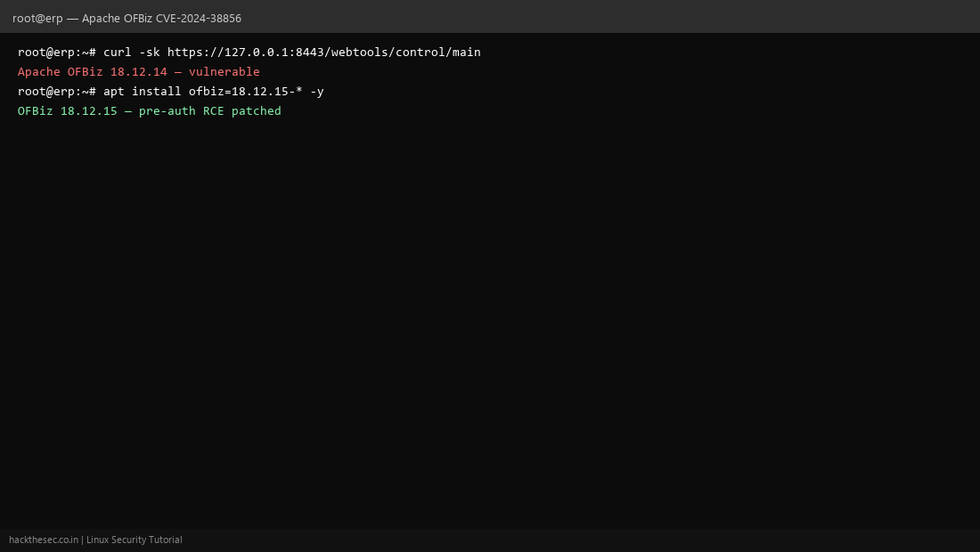Select the apt install command text
The image size is (980, 552).
(x=143, y=91)
